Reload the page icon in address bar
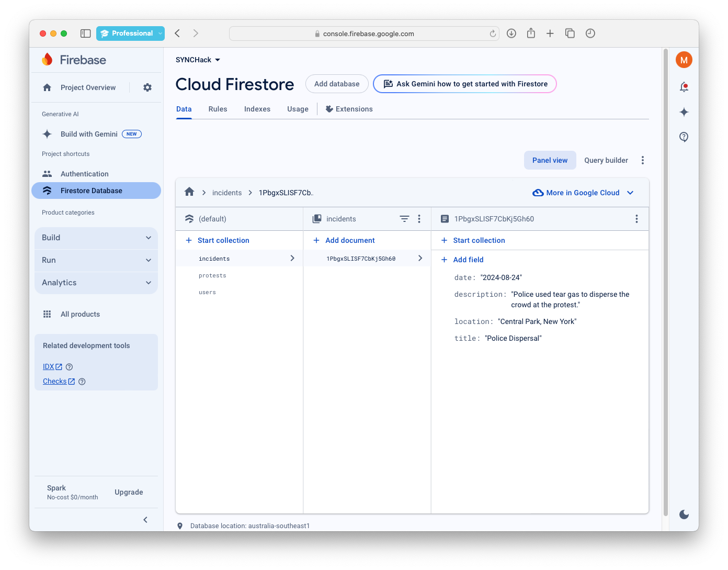 coord(493,33)
